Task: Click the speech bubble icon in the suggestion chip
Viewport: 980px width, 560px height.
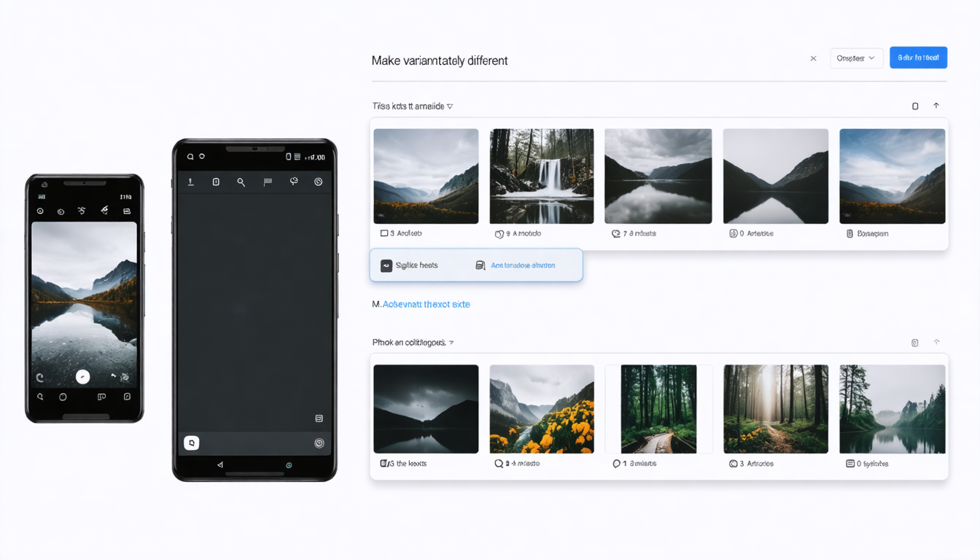Action: pyautogui.click(x=386, y=265)
